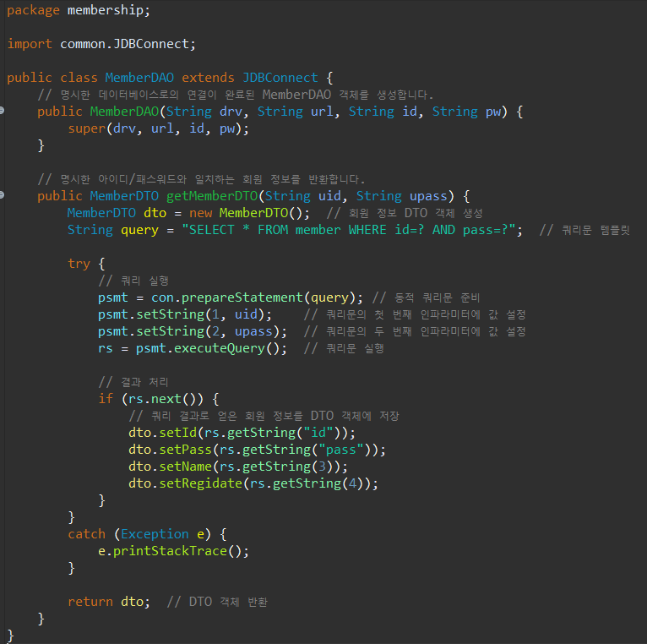Click the 'return dto;' statement

(109, 602)
